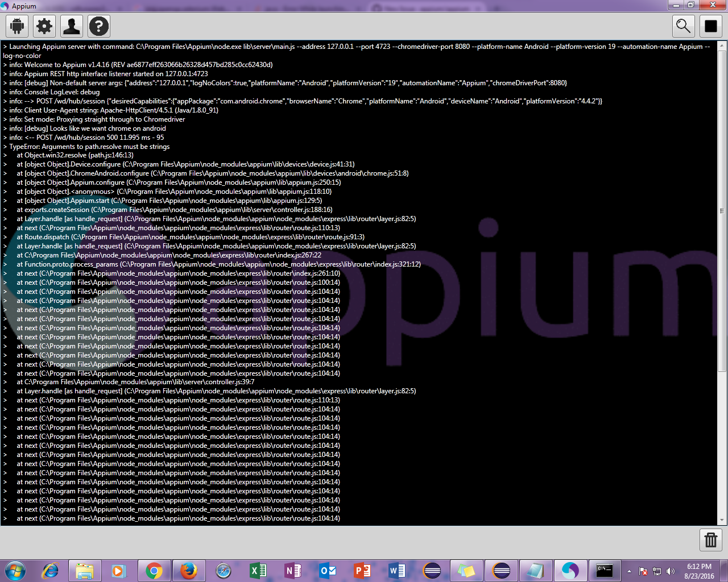This screenshot has width=728, height=582.
Task: Open the volume speaker tray icon
Action: pos(671,571)
